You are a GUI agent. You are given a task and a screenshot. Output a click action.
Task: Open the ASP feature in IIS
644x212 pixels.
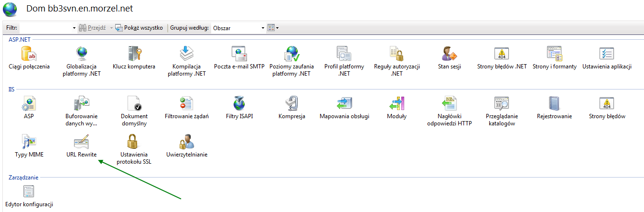click(x=29, y=108)
